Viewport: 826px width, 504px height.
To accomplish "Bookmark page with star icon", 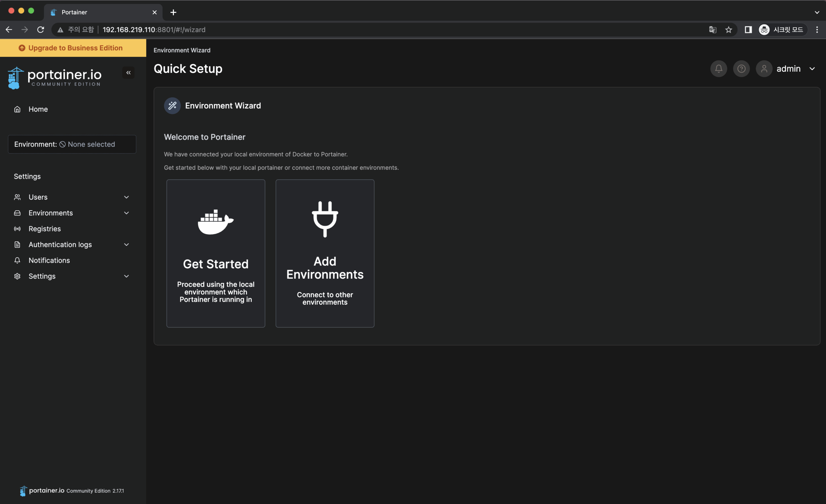I will [x=729, y=29].
